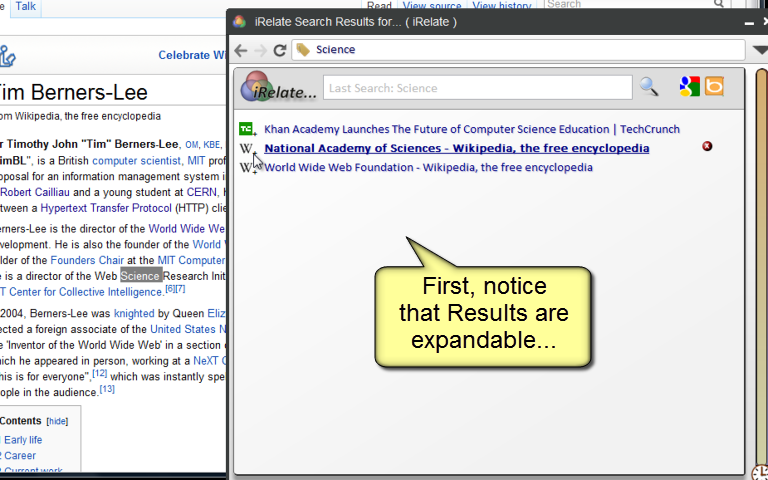Search with the Google icon
This screenshot has width=768, height=480.
pyautogui.click(x=690, y=87)
